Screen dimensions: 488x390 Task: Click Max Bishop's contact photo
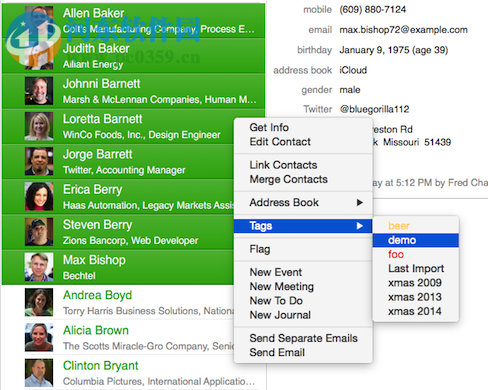click(39, 267)
